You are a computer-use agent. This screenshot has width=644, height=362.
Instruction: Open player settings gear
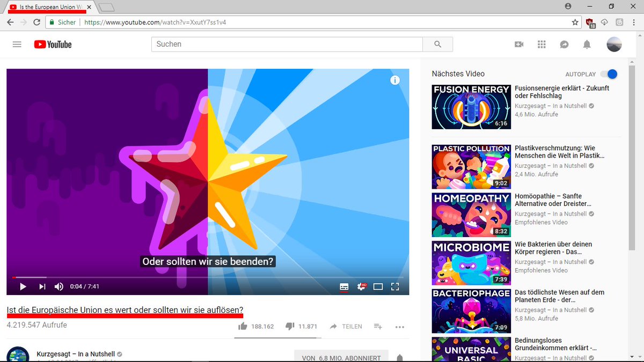tap(362, 286)
